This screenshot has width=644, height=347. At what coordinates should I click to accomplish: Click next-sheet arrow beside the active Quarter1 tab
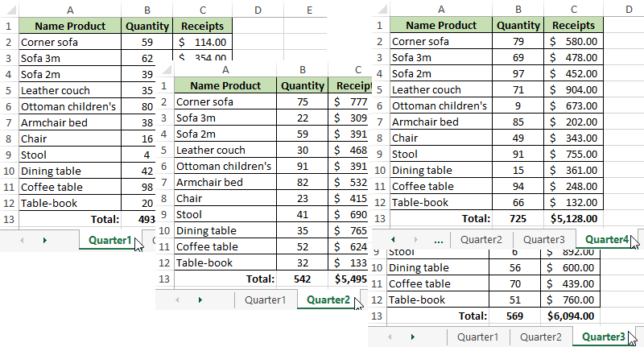[x=43, y=240]
